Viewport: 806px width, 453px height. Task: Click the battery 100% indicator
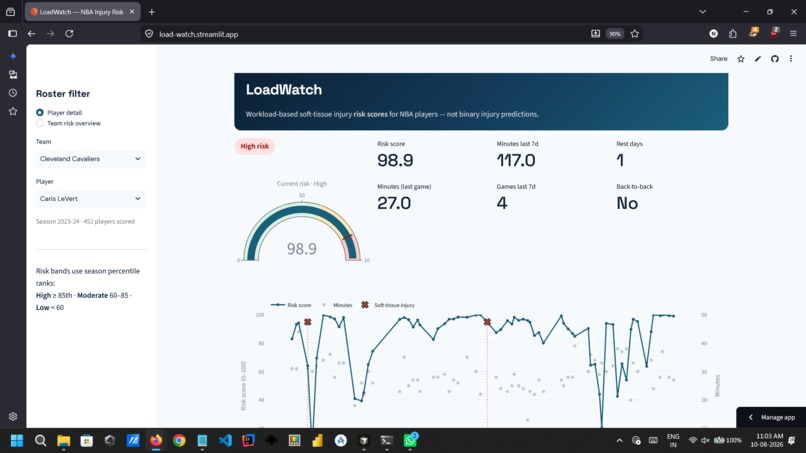click(728, 440)
